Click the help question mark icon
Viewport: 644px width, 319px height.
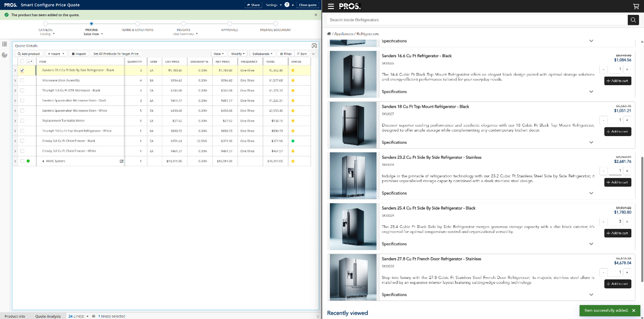[x=287, y=5]
